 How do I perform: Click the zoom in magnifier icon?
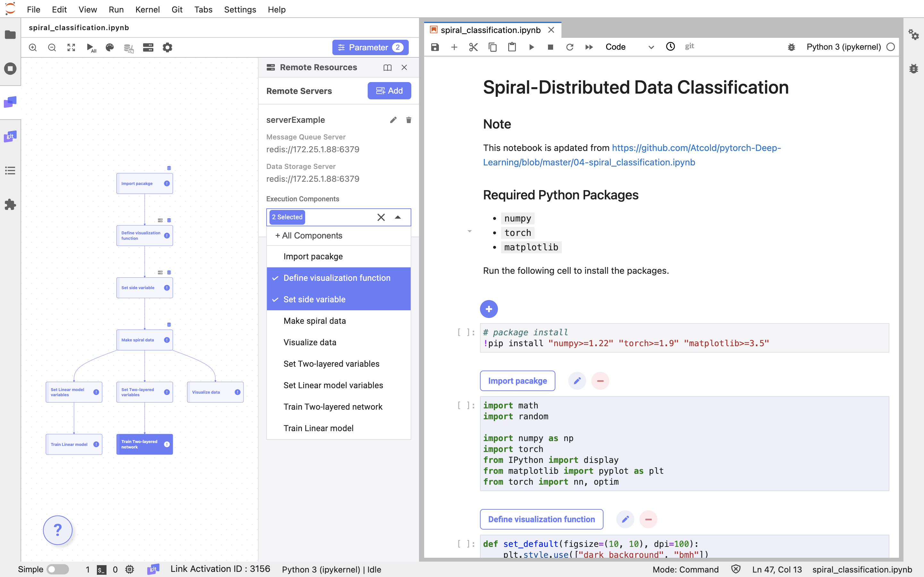pyautogui.click(x=33, y=48)
